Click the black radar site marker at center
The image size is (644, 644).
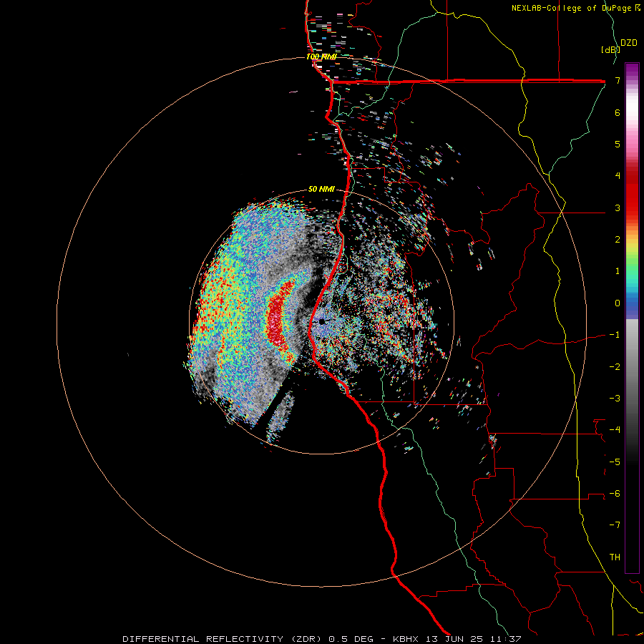click(x=321, y=321)
